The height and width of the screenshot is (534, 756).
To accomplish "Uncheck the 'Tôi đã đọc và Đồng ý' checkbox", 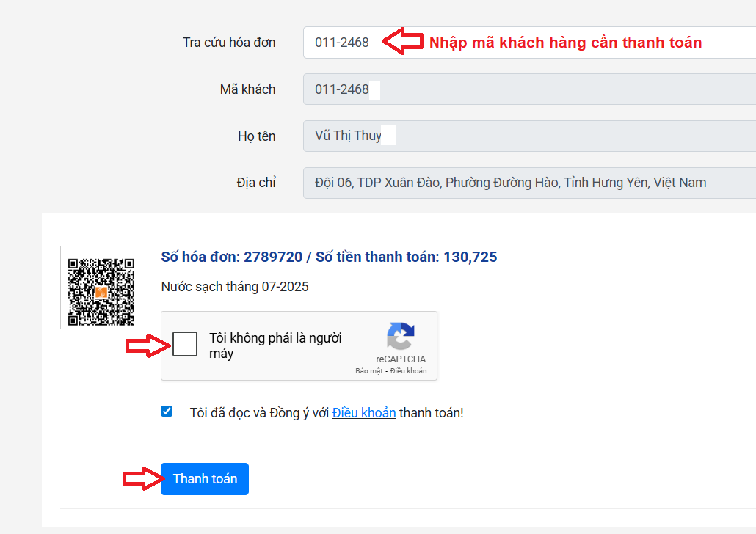I will pos(167,411).
